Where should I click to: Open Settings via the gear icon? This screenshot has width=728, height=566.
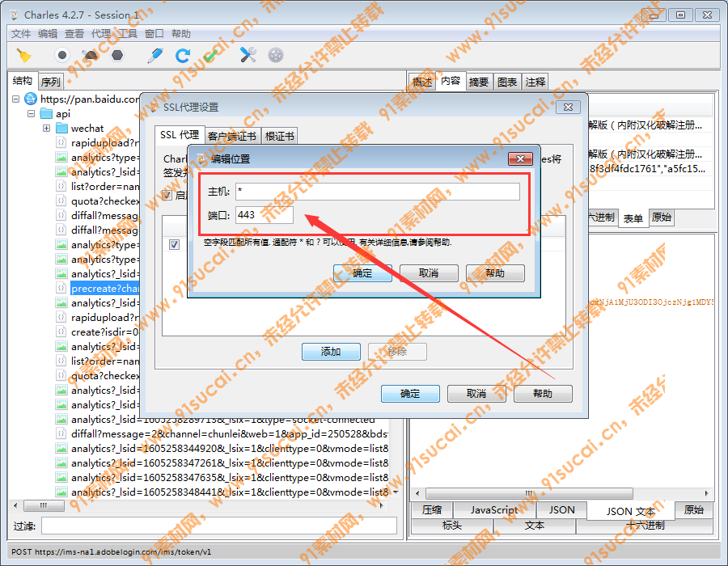[276, 56]
